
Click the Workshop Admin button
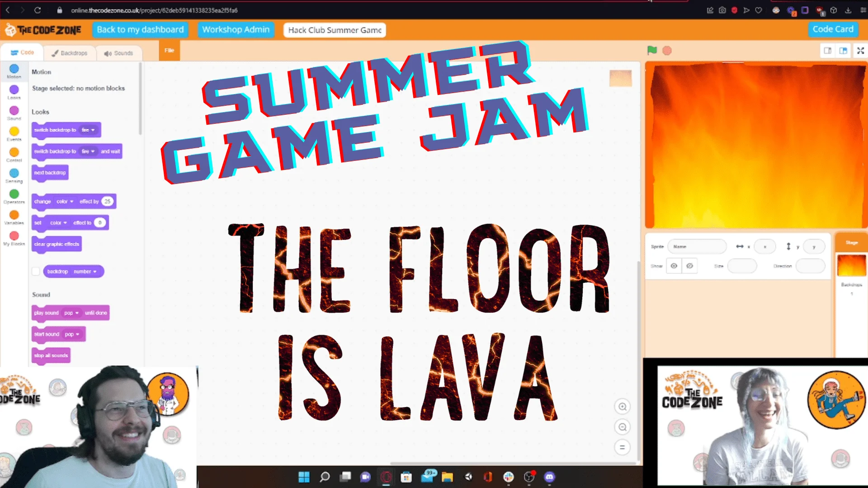point(236,30)
